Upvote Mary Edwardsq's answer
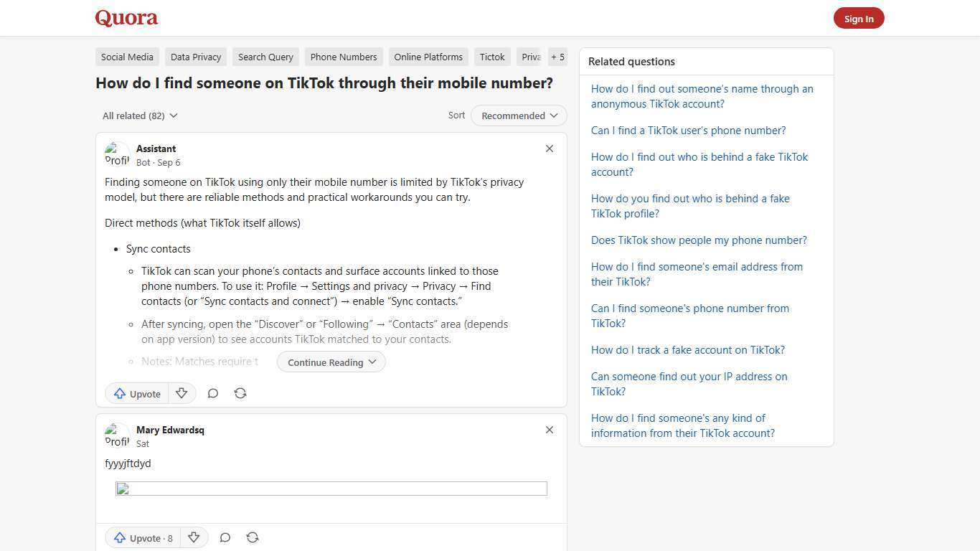This screenshot has height=551, width=980. point(142,537)
